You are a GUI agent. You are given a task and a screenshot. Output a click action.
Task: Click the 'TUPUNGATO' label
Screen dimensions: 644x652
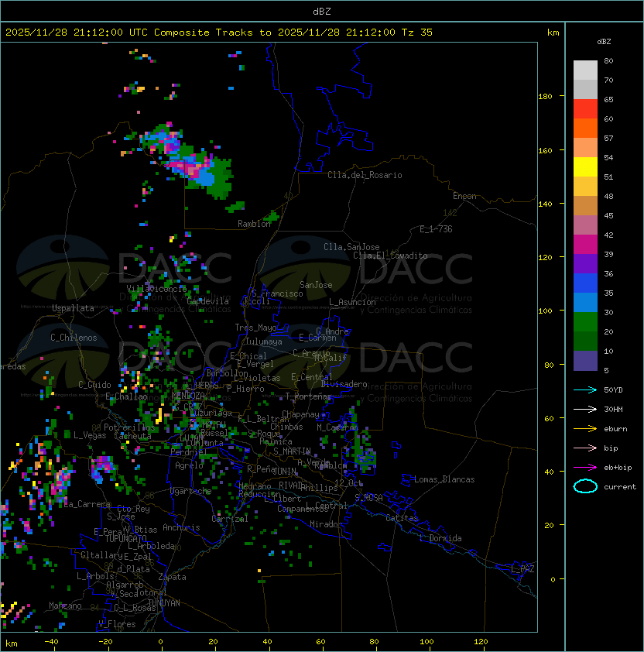pyautogui.click(x=126, y=539)
